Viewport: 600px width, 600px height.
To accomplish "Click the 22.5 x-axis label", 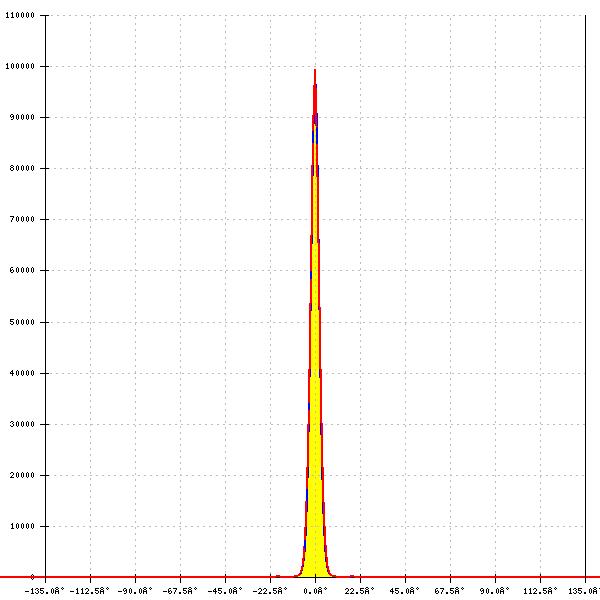I will tap(360, 591).
